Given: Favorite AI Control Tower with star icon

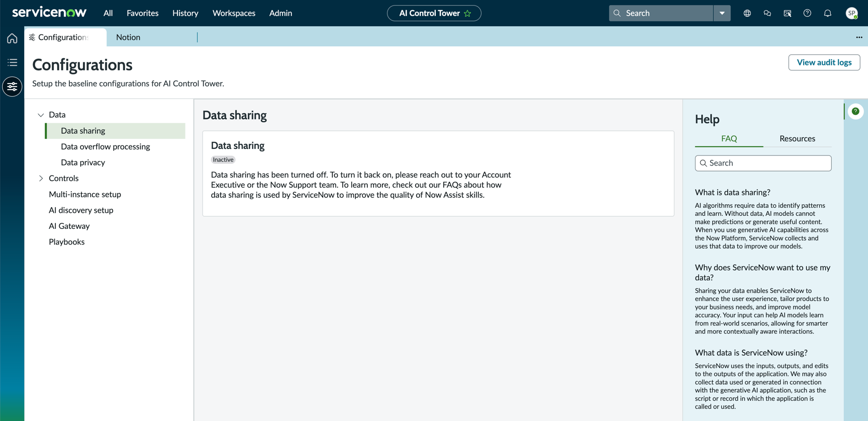Looking at the screenshot, I should pyautogui.click(x=468, y=14).
